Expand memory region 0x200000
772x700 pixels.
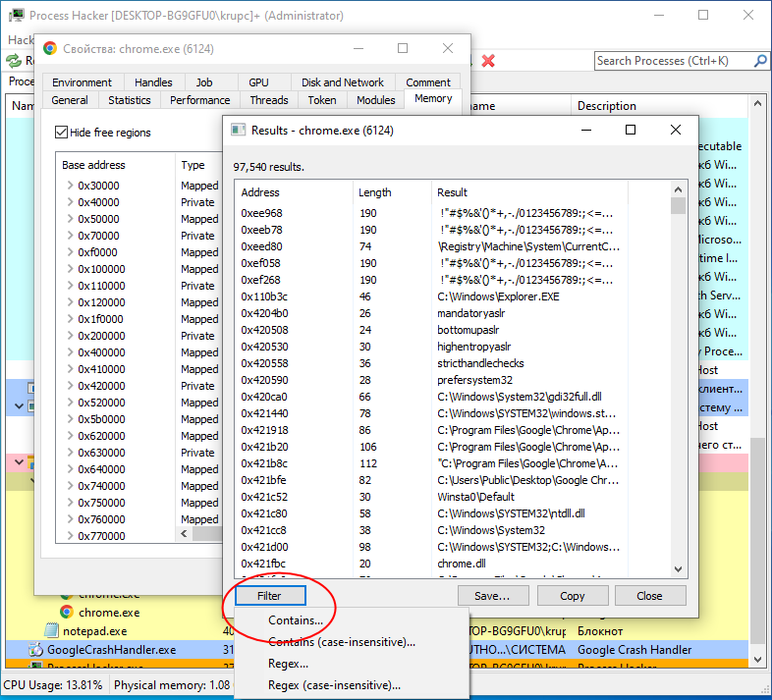[x=70, y=335]
